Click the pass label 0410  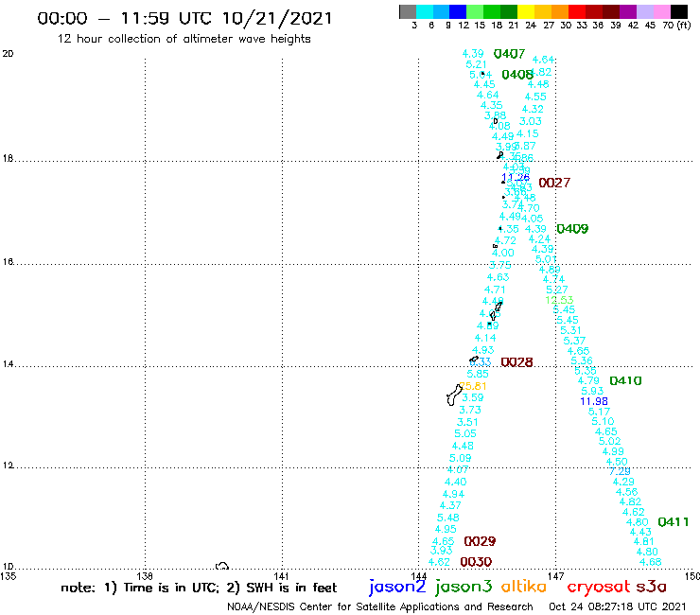625,381
